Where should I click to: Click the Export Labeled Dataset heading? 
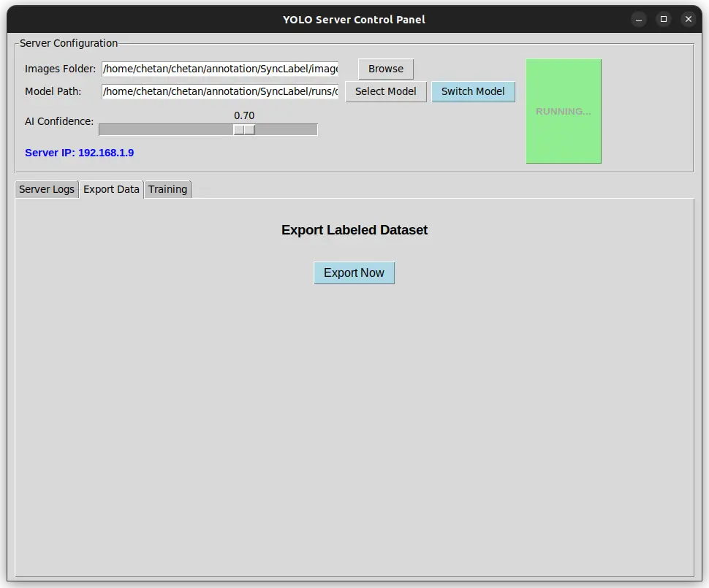click(354, 230)
